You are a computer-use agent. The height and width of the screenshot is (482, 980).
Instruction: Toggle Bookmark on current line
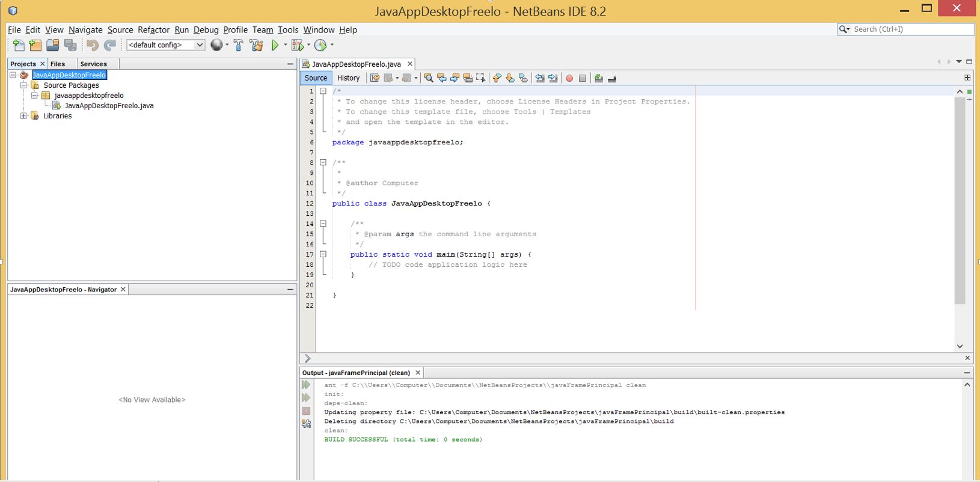coord(523,78)
